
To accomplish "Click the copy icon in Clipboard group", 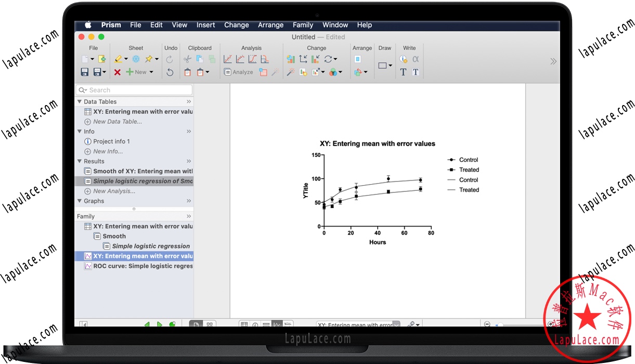I will [x=200, y=59].
